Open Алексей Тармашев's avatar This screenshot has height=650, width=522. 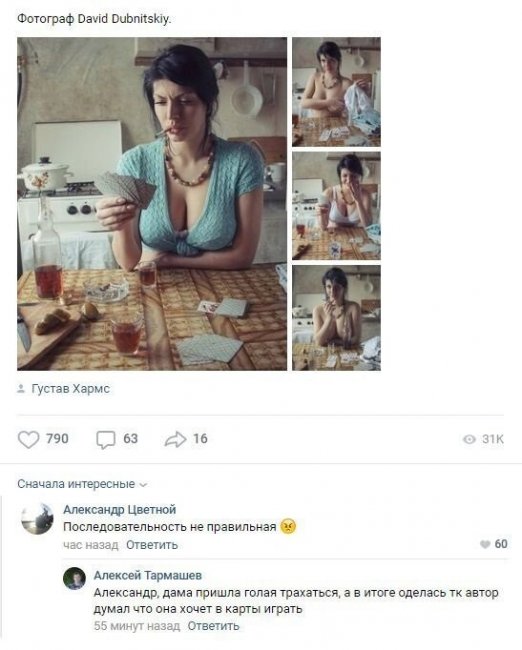pyautogui.click(x=74, y=578)
